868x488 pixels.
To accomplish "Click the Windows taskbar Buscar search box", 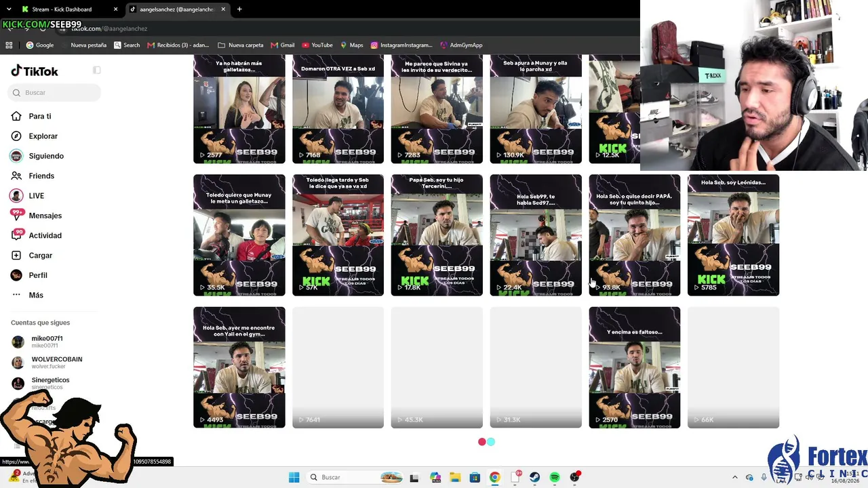I will (356, 477).
